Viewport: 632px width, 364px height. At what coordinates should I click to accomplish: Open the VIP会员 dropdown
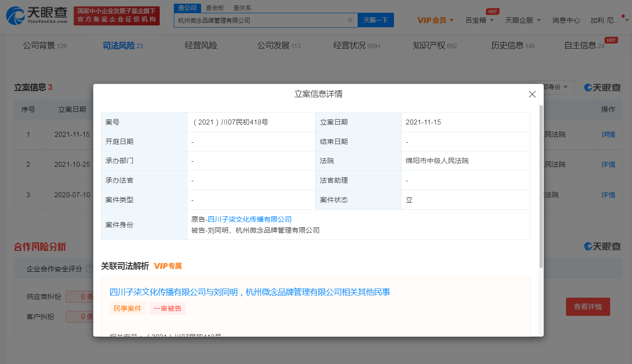click(x=435, y=20)
